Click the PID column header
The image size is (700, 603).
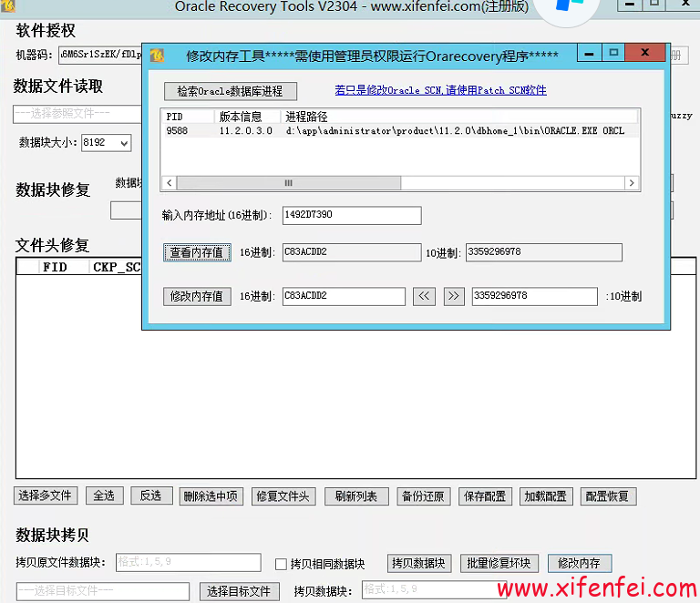coord(189,117)
